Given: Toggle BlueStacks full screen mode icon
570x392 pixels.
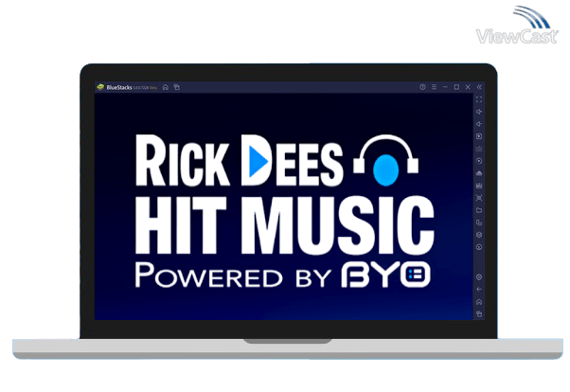Looking at the screenshot, I should point(479,99).
